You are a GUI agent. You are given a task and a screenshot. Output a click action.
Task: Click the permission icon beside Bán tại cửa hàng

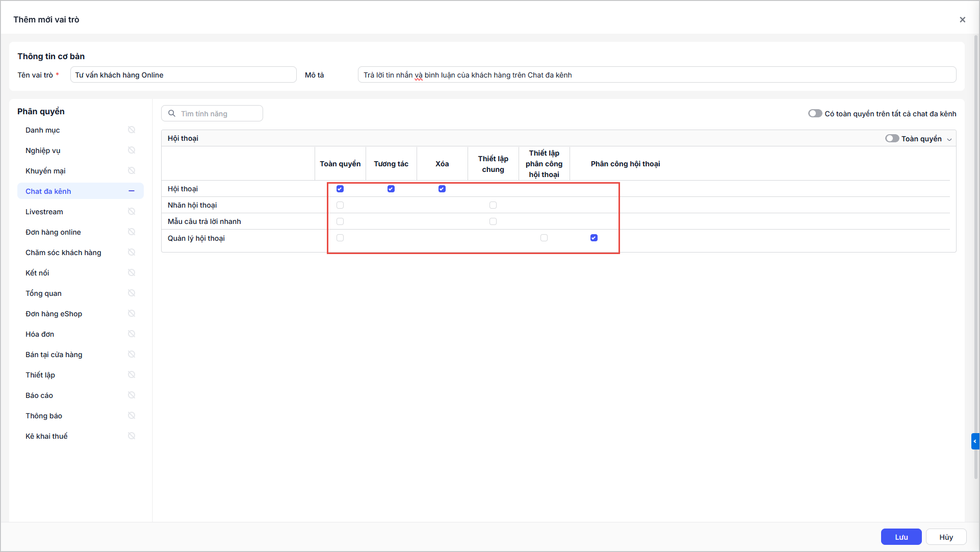tap(132, 355)
